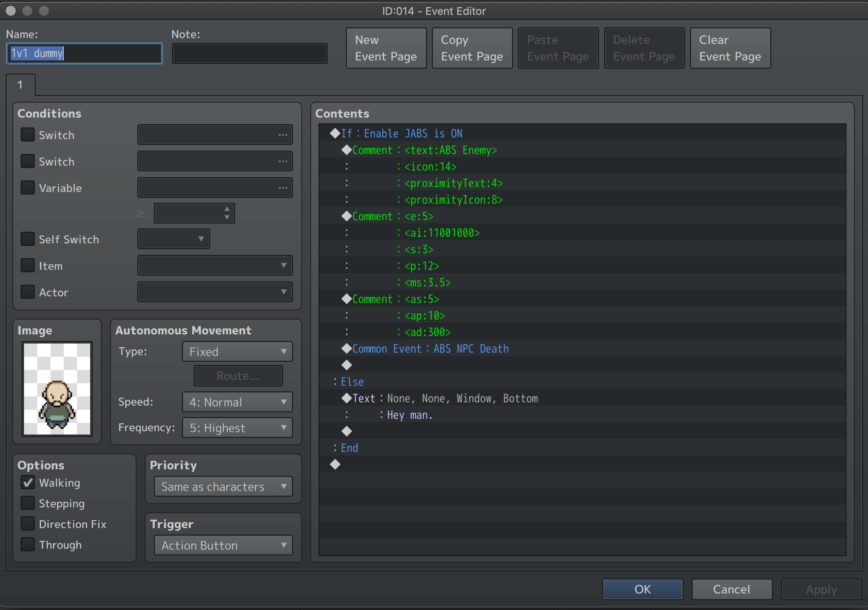Confirm with the OK button
The height and width of the screenshot is (610, 868).
(x=643, y=589)
